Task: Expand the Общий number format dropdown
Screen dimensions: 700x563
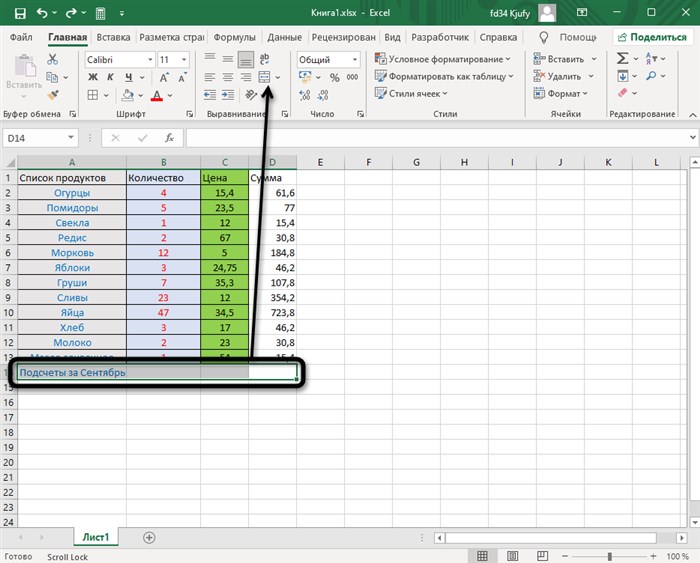Action: pyautogui.click(x=355, y=59)
